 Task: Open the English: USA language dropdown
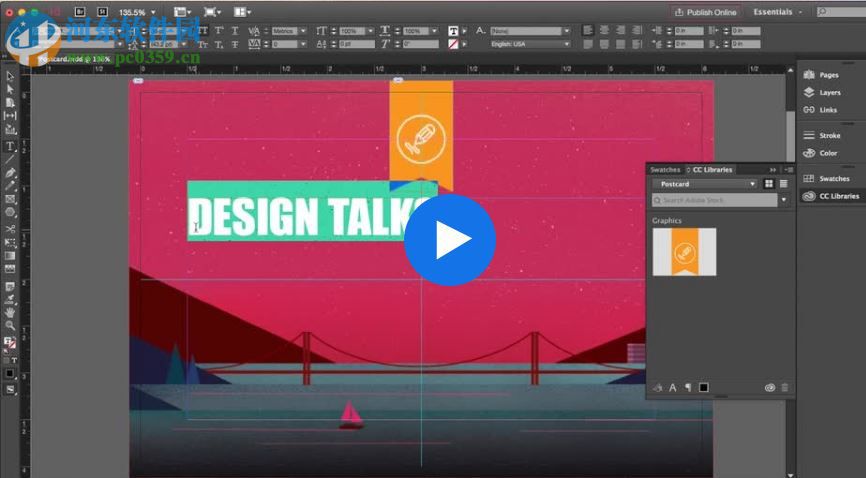point(530,44)
